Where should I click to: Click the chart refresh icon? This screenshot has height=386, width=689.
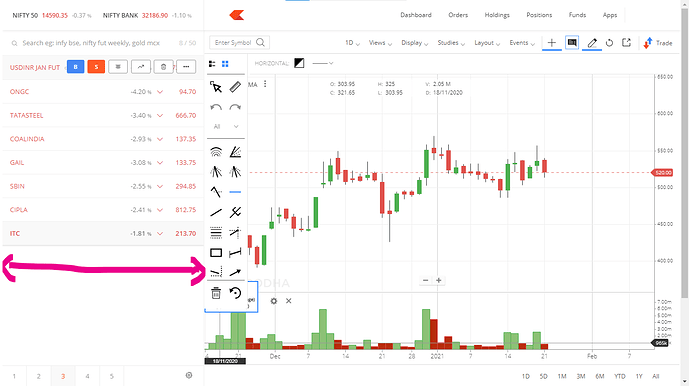click(609, 43)
